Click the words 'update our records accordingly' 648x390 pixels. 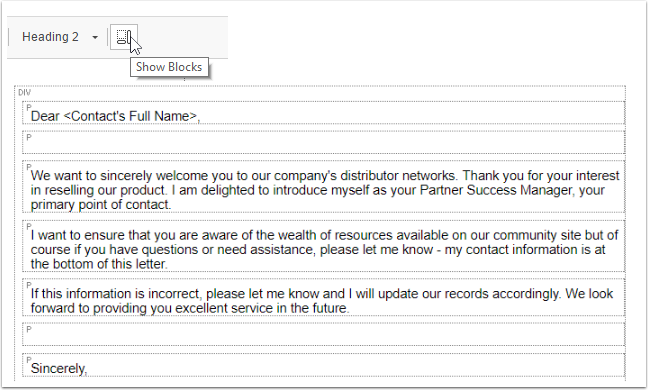(469, 294)
